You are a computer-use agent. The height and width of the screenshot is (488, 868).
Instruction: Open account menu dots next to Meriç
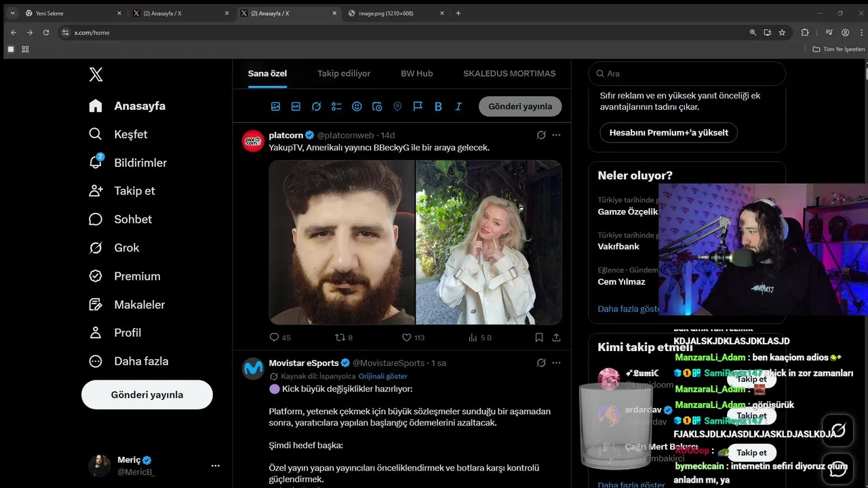tap(216, 466)
